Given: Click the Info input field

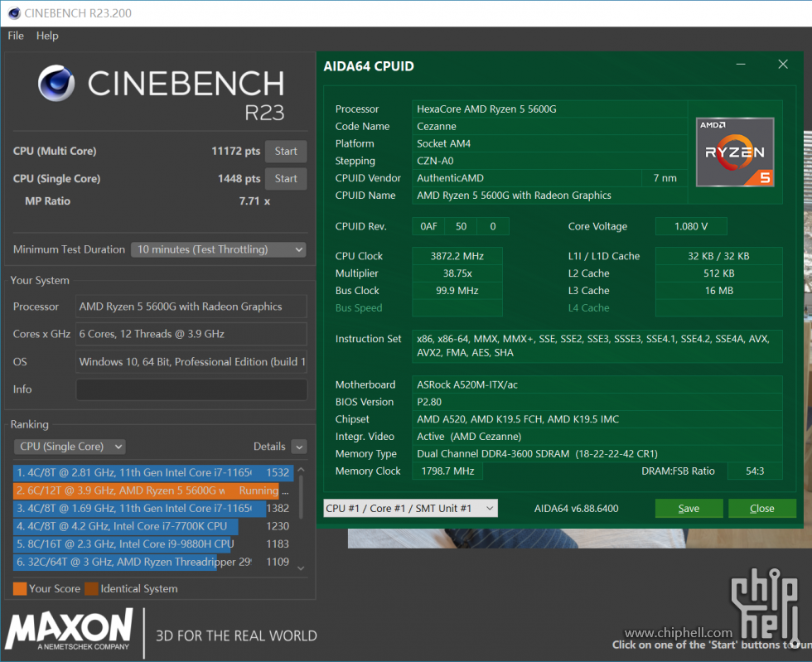Looking at the screenshot, I should tap(191, 389).
